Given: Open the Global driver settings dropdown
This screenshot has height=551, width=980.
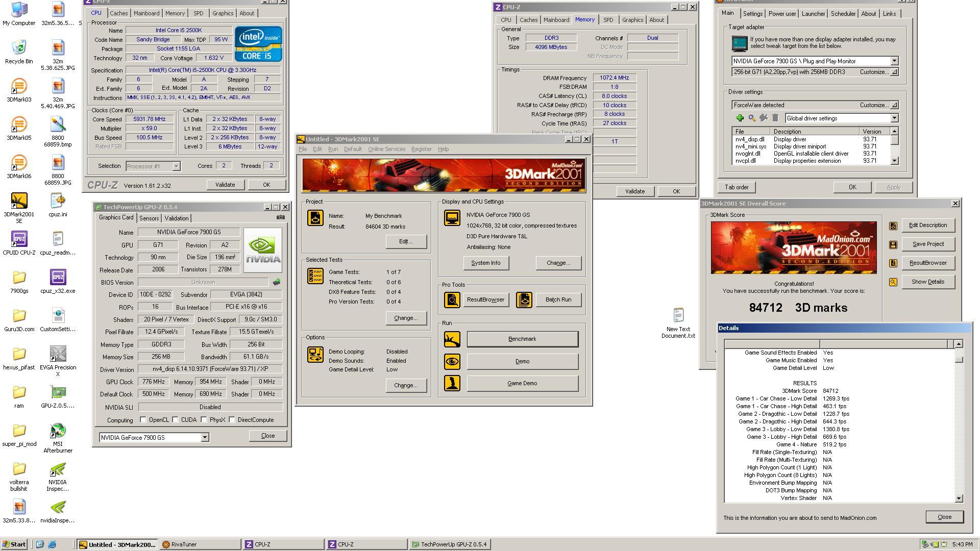Looking at the screenshot, I should (x=894, y=118).
